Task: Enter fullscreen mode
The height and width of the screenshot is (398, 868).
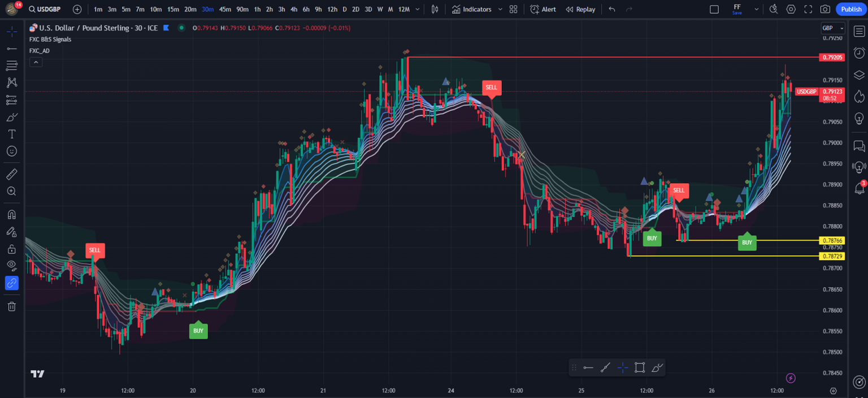Action: (808, 9)
